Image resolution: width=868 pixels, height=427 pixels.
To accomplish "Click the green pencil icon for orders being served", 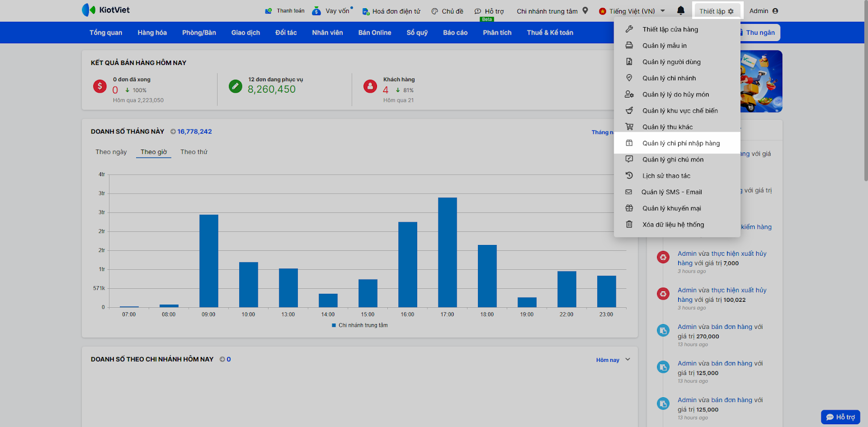I will tap(235, 86).
